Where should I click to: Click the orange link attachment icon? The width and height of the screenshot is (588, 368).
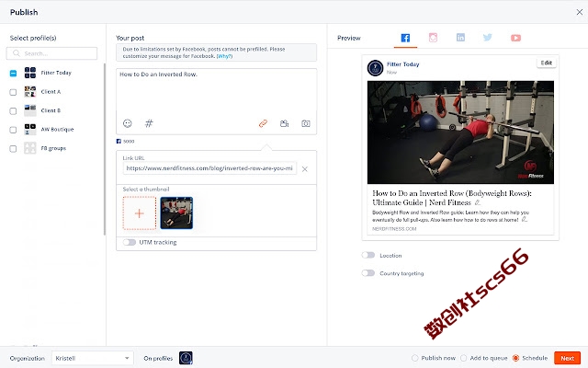[263, 123]
